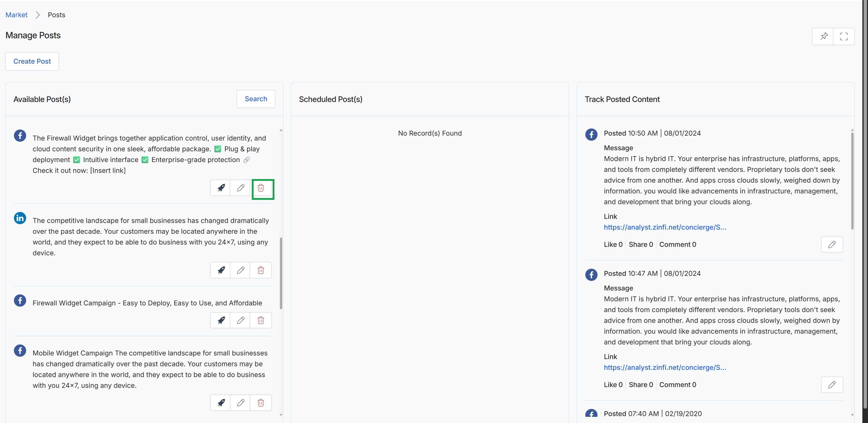Image resolution: width=868 pixels, height=423 pixels.
Task: Click the breadcrumb chevron separator after Market
Action: [38, 15]
